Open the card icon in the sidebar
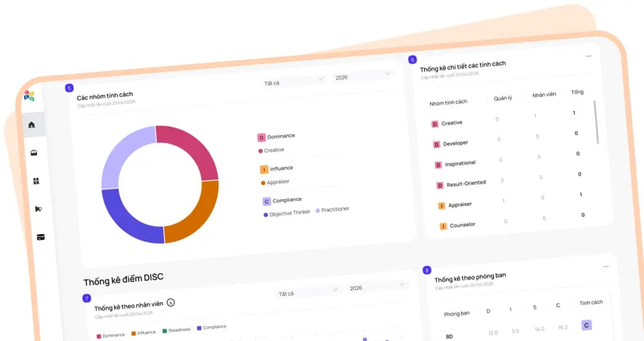Image resolution: width=644 pixels, height=341 pixels. tap(41, 237)
